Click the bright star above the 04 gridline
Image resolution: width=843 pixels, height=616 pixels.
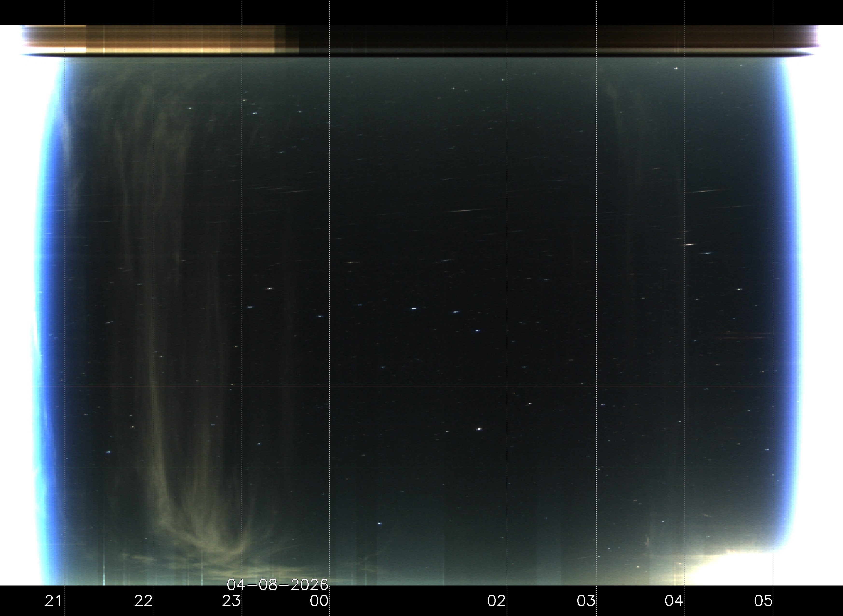pyautogui.click(x=676, y=69)
